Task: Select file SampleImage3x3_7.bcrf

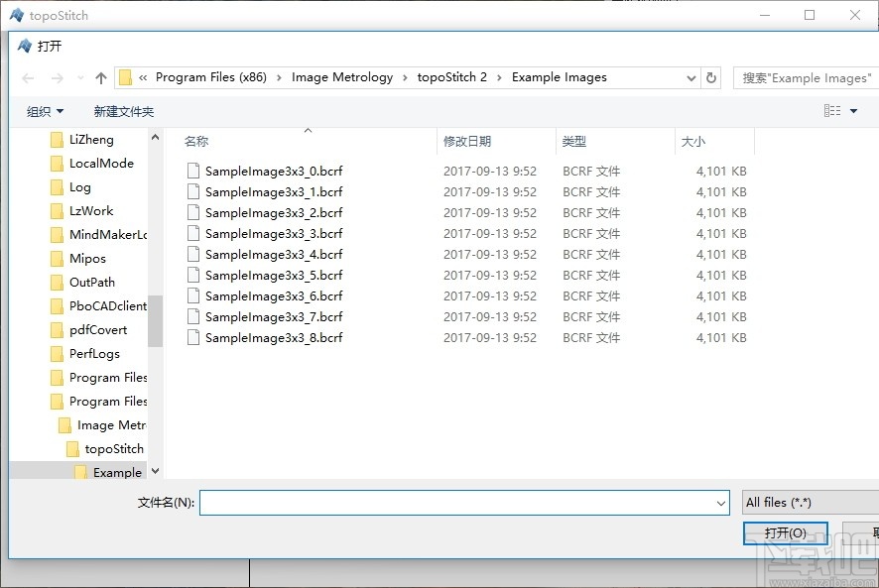Action: 274,316
